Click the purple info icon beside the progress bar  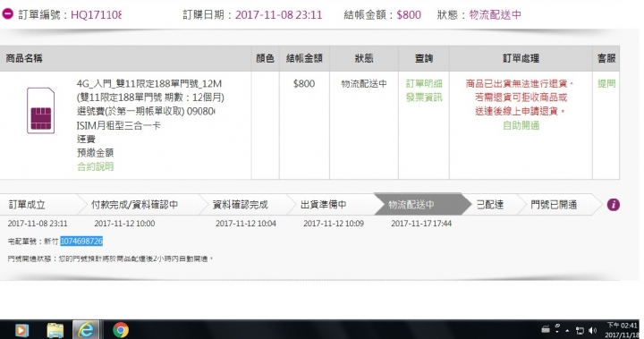614,205
